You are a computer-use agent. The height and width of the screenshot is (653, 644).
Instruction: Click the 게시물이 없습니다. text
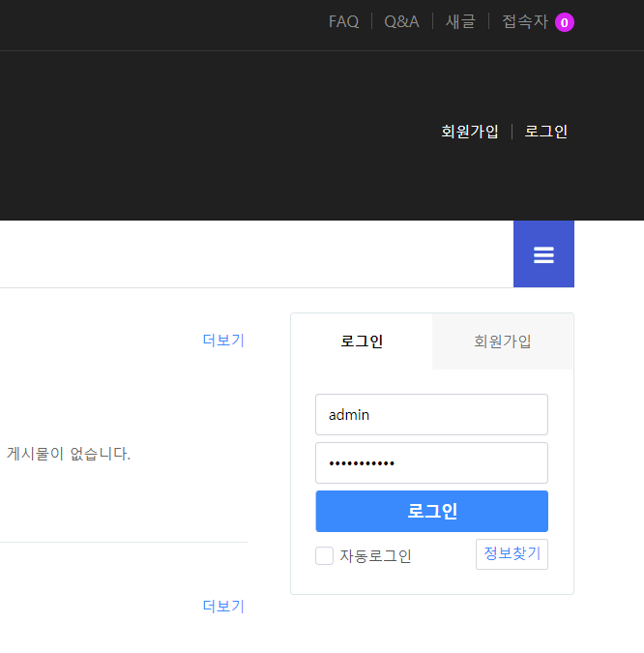coord(69,454)
